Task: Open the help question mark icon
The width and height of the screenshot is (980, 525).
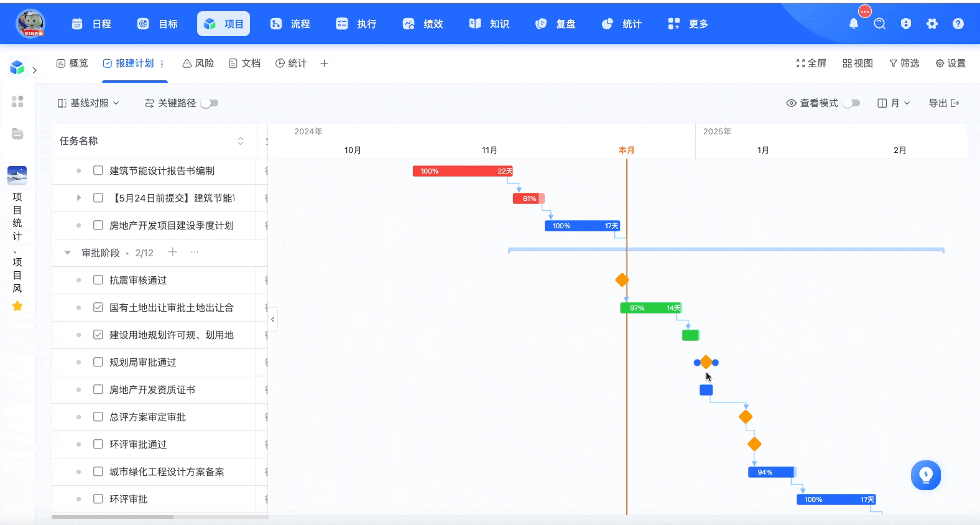Action: (x=958, y=24)
